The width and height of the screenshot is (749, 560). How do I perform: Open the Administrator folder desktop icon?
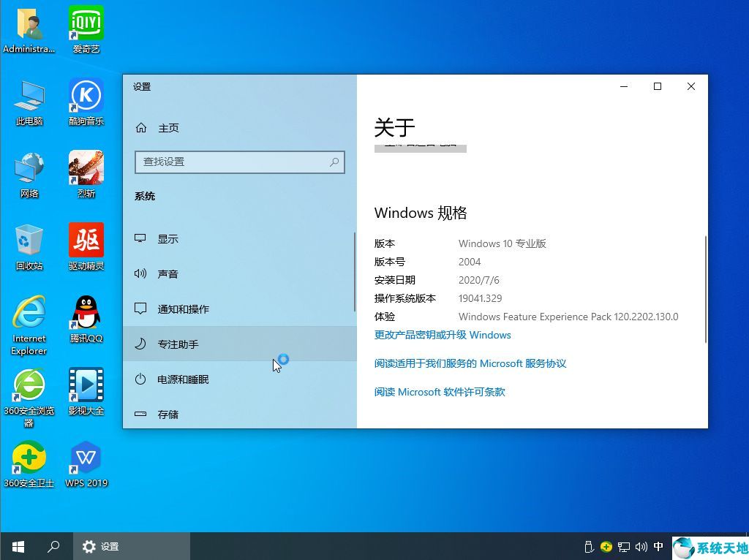(29, 29)
